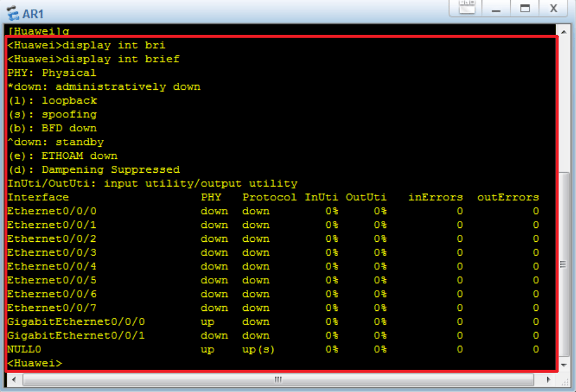Image resolution: width=576 pixels, height=392 pixels.
Task: Click the horizontal scrollbar thumb
Action: point(278,379)
